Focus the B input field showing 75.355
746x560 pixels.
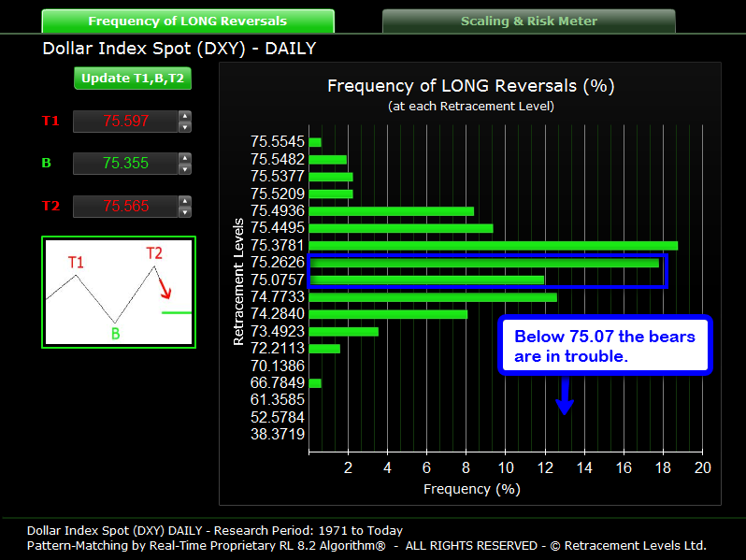pos(125,164)
